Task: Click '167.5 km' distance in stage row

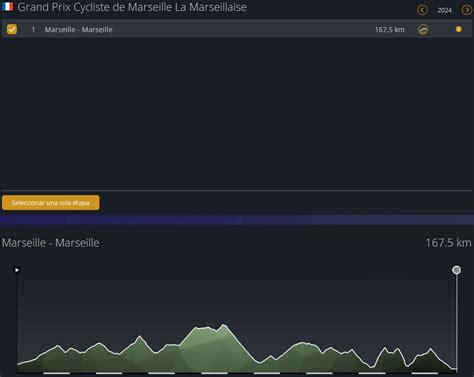Action: pyautogui.click(x=390, y=29)
